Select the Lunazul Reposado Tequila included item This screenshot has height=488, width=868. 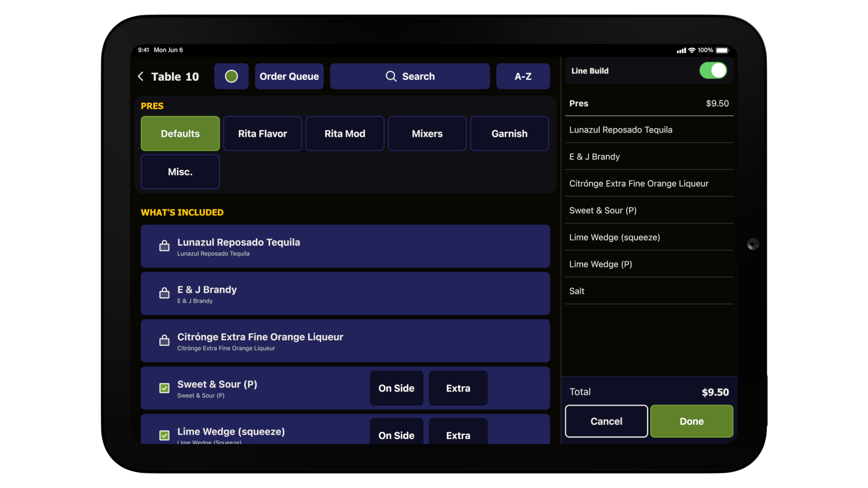[345, 246]
